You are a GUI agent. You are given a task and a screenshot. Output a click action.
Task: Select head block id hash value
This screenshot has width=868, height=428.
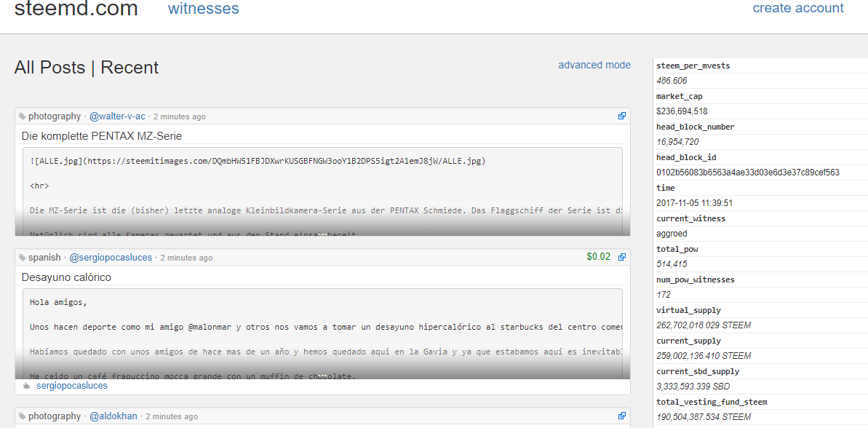(x=748, y=173)
